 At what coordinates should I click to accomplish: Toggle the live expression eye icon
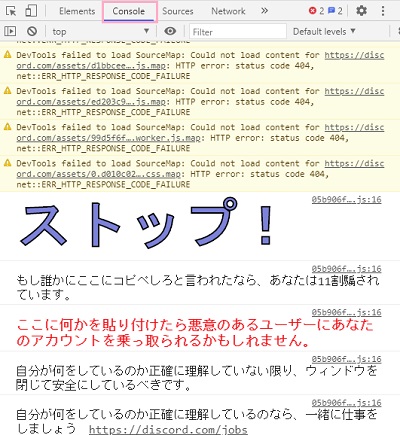point(170,31)
